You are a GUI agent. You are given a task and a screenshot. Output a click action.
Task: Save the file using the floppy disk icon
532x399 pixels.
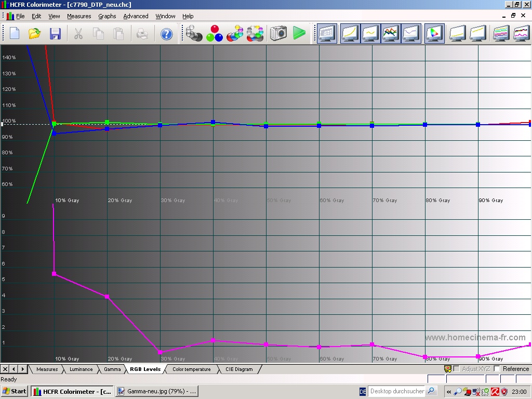click(x=55, y=34)
